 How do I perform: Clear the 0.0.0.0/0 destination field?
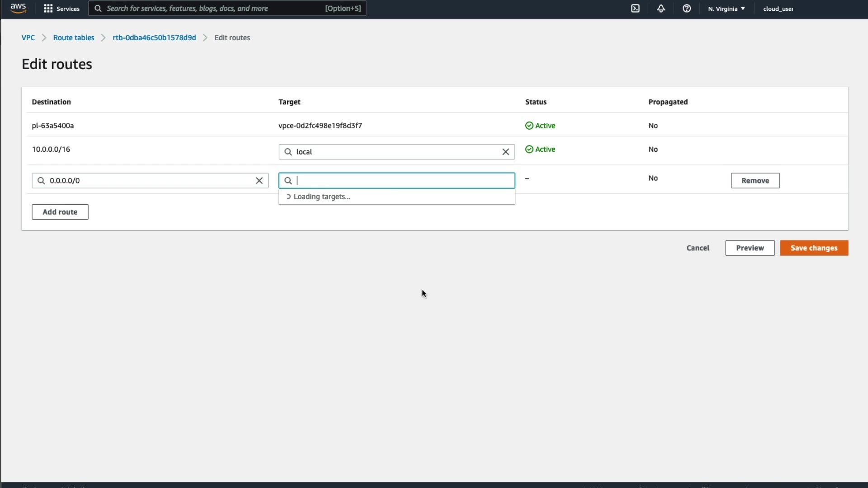(259, 181)
